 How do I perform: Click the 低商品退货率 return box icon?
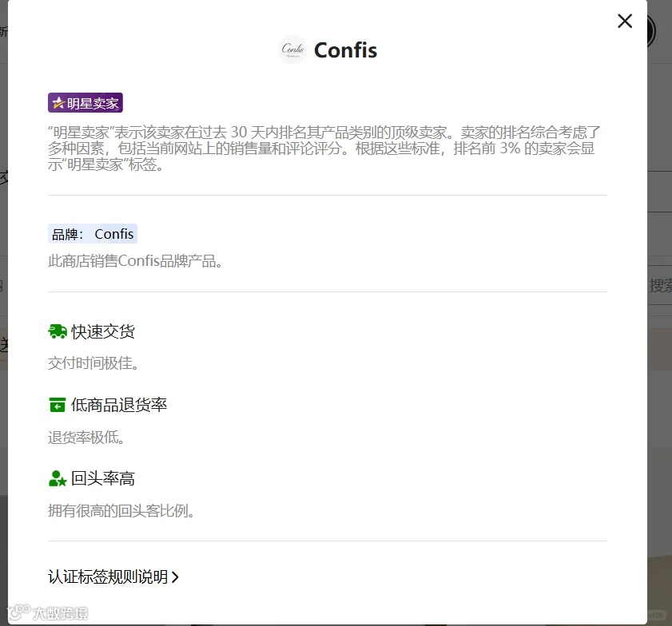point(57,405)
